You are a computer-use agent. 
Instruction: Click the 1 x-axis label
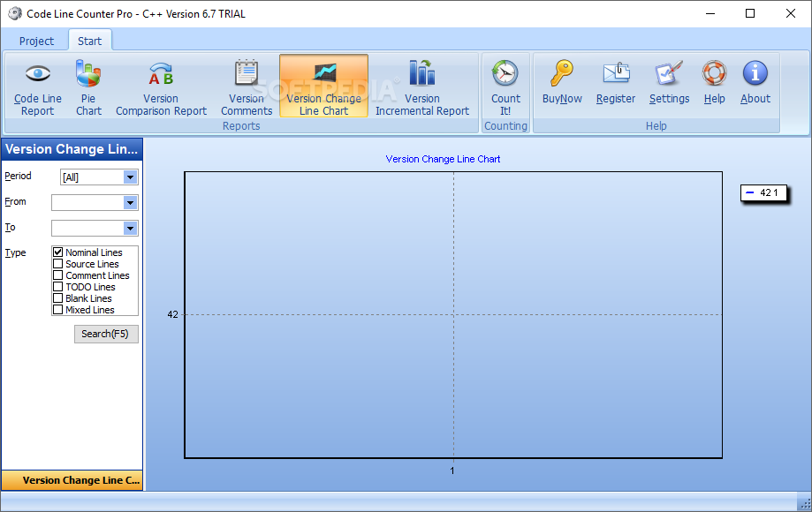click(x=452, y=471)
